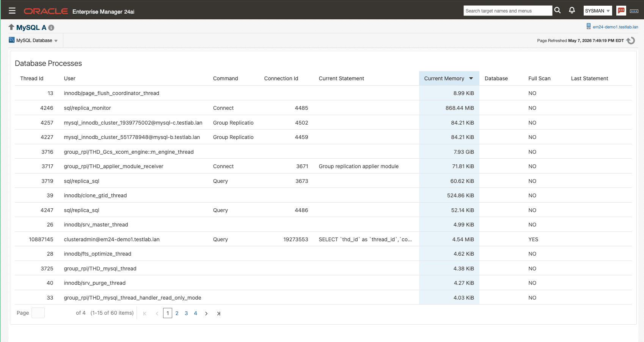Open the MySQL A info icon
This screenshot has width=644, height=342.
[x=51, y=28]
